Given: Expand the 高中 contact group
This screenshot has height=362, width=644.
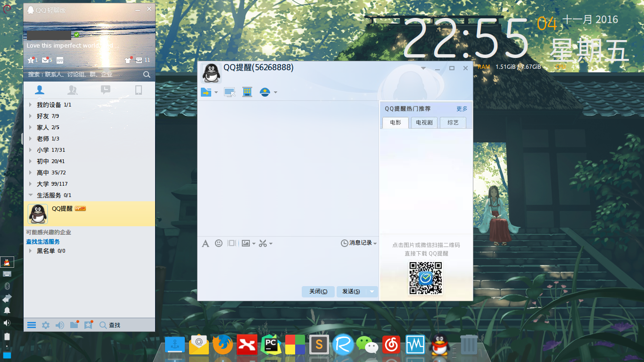Looking at the screenshot, I should [x=31, y=173].
